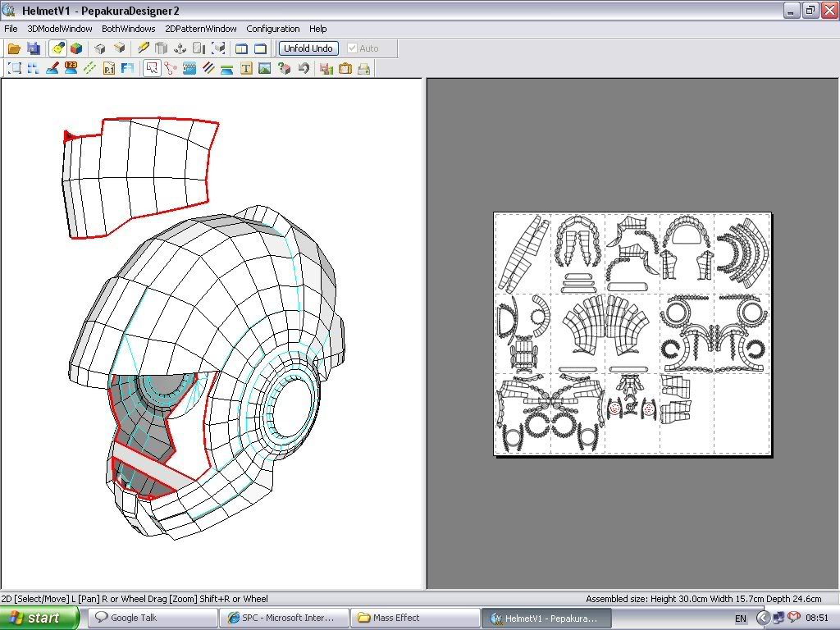
Task: Toggle the colored cube texture icon
Action: (x=76, y=48)
